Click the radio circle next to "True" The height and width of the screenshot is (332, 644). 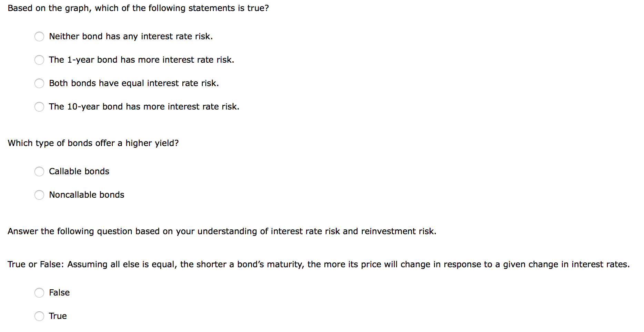point(40,316)
